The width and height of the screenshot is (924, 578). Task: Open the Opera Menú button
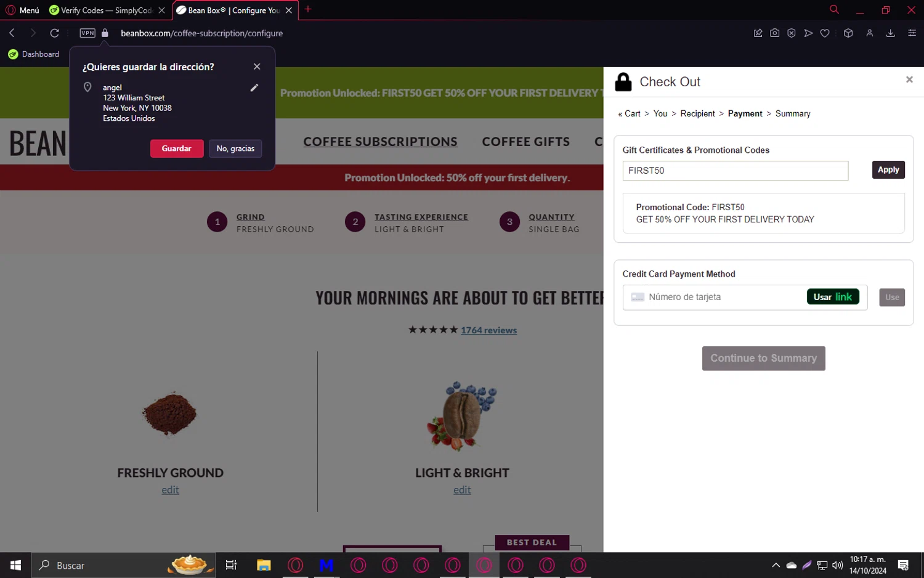point(22,10)
